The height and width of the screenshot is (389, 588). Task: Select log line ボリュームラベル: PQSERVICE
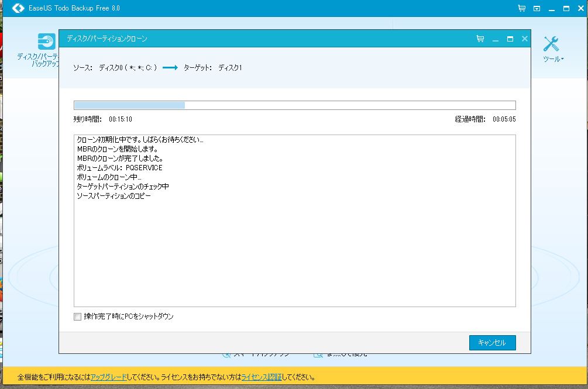[x=119, y=168]
